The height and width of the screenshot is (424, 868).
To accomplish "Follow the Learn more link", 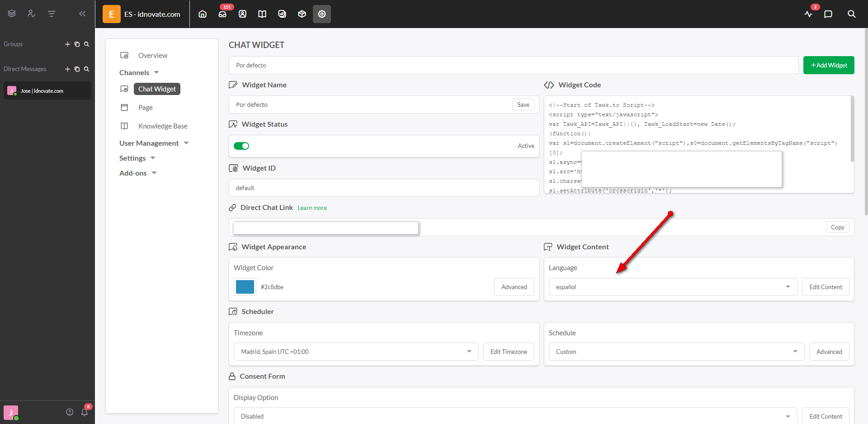I will 312,208.
